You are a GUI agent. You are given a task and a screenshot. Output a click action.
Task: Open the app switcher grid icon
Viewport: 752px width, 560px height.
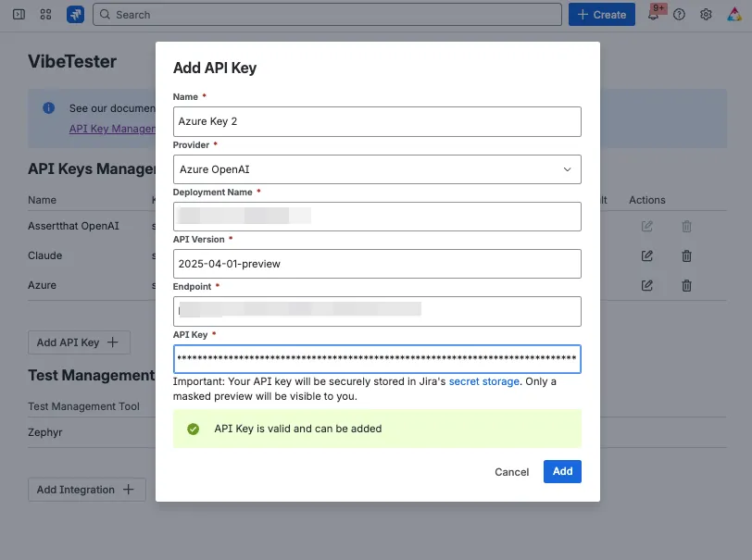45,15
